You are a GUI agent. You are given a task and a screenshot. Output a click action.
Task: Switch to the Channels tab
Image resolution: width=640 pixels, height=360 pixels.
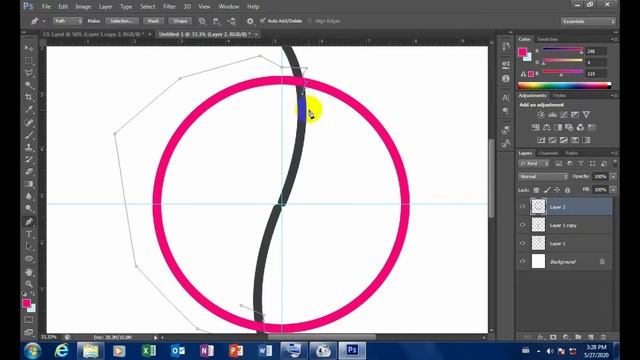click(548, 153)
